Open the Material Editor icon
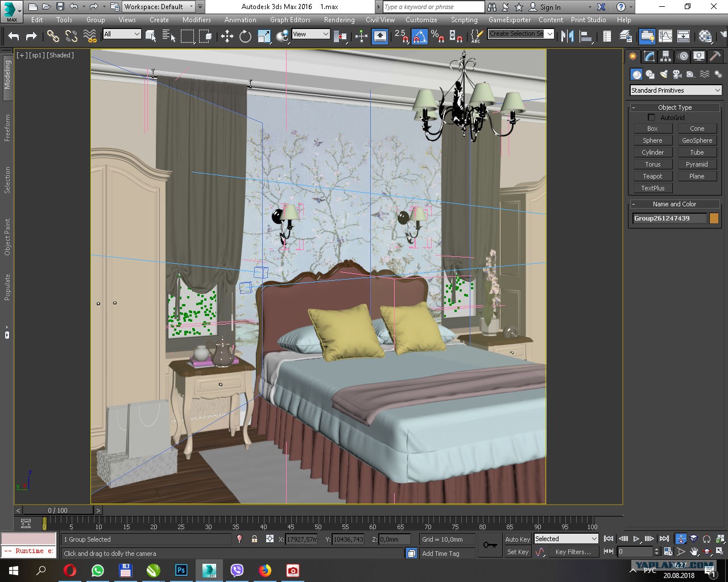This screenshot has height=582, width=728. click(x=706, y=36)
